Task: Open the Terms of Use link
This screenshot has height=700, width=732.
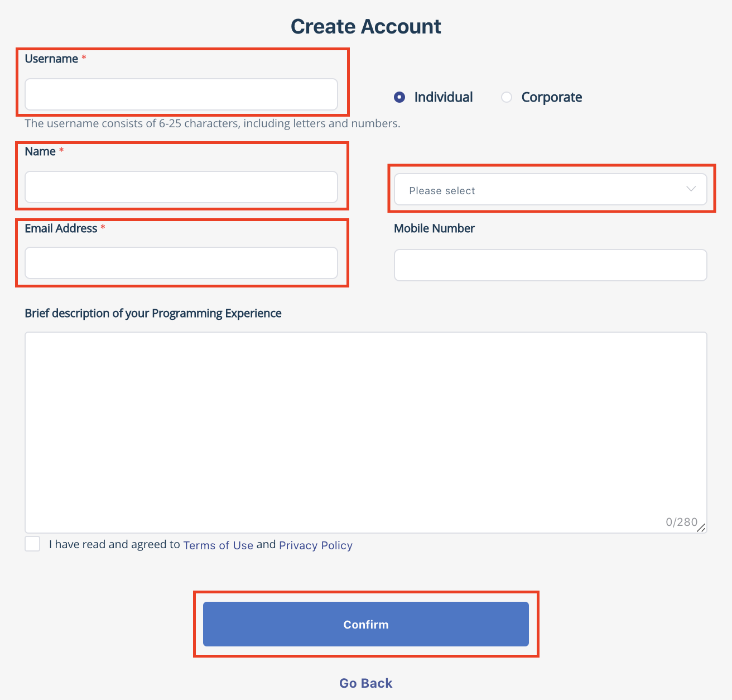Action: [x=218, y=545]
